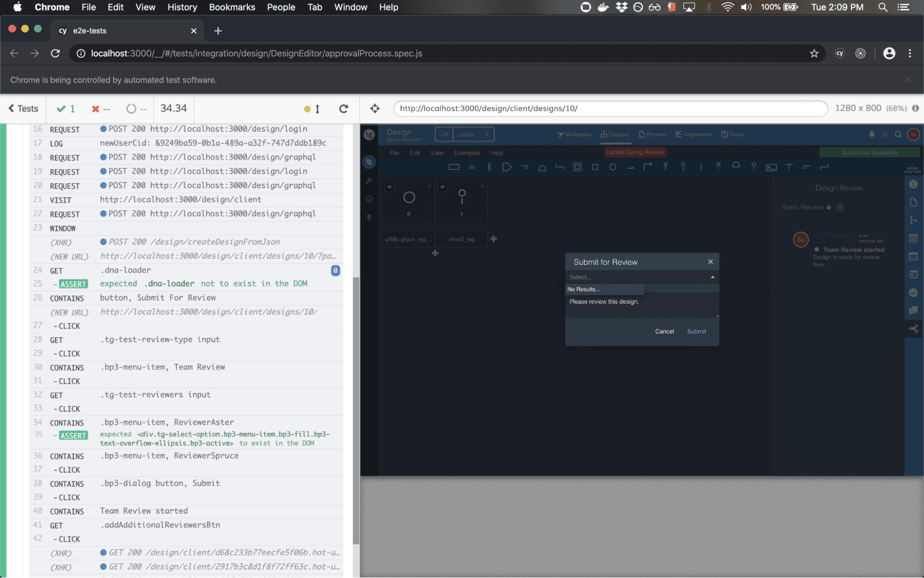Screen dimensions: 924x578
Task: Click Cancel in Submit for Review dialog
Action: (x=664, y=331)
